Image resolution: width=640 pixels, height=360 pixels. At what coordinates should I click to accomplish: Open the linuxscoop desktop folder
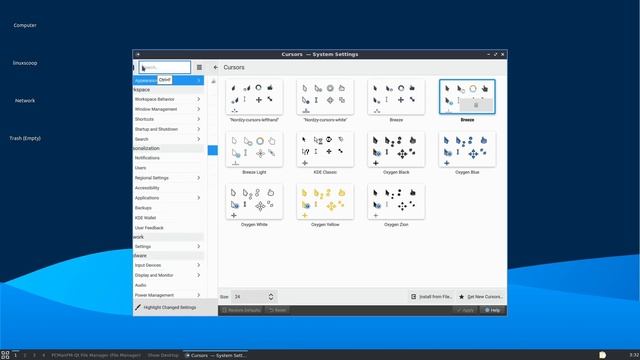25,63
